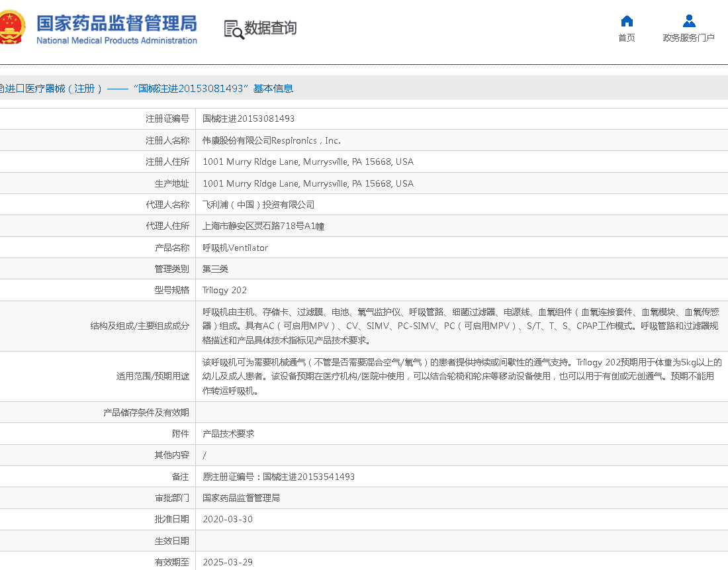Click the agent address 上海市静安区灵石路718号A1幢
Viewport: 728px width, 570px height.
click(x=263, y=226)
